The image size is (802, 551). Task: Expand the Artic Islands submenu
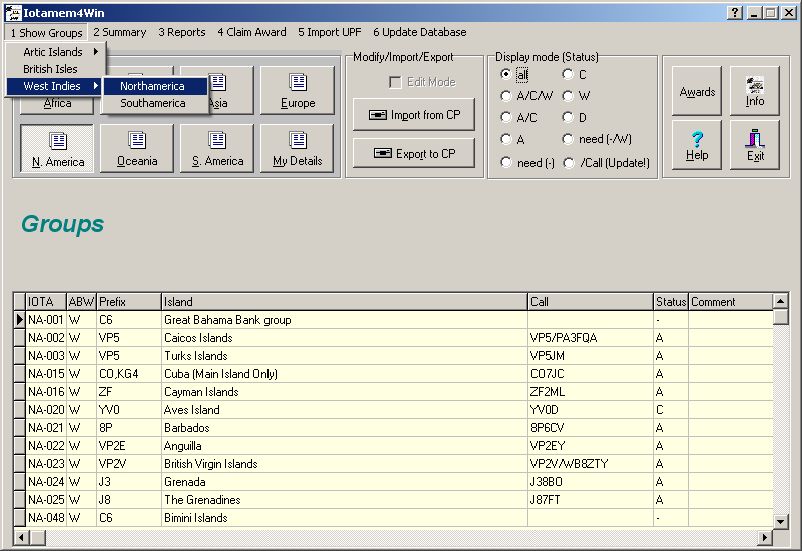56,52
